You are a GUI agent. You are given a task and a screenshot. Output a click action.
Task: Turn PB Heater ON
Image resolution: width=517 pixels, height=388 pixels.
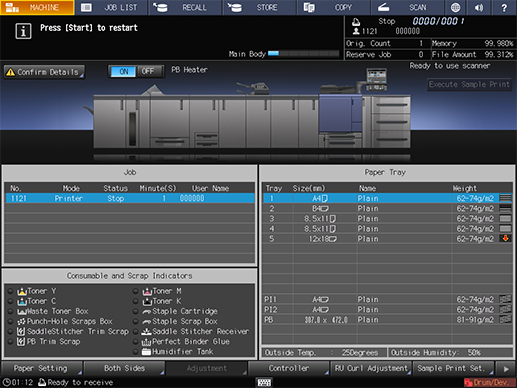123,71
